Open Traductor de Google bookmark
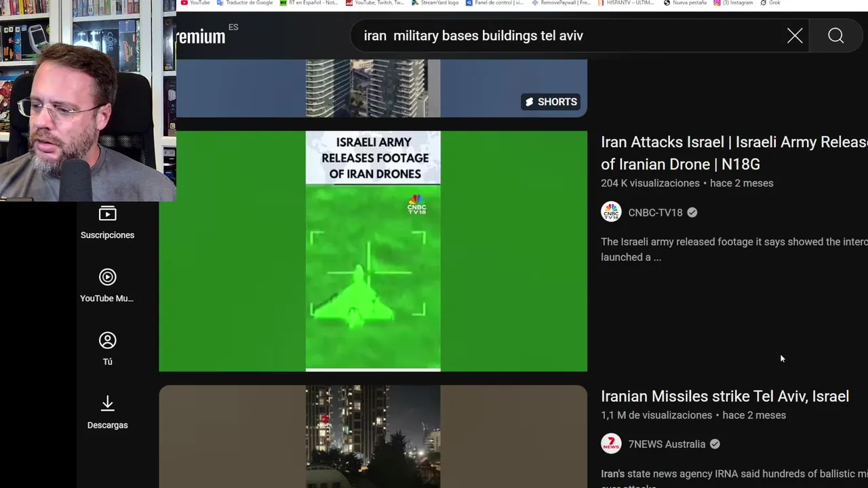 tap(245, 3)
